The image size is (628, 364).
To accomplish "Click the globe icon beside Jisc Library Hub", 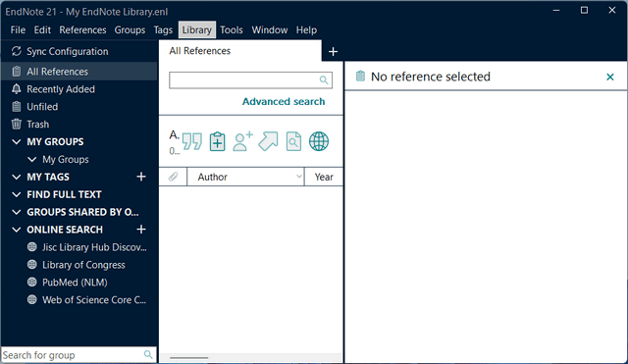I will [32, 247].
